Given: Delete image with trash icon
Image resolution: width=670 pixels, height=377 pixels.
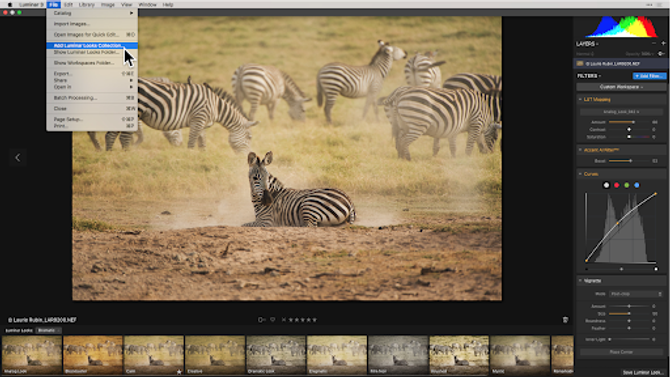Looking at the screenshot, I should click(565, 320).
